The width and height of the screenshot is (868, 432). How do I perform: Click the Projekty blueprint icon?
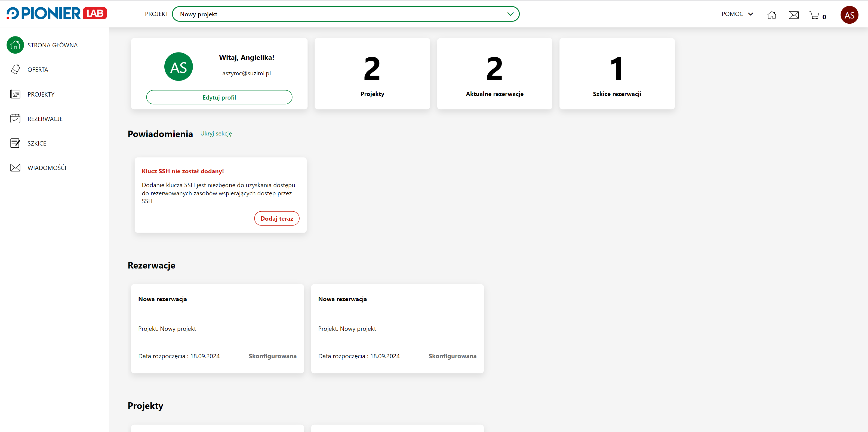(x=15, y=94)
